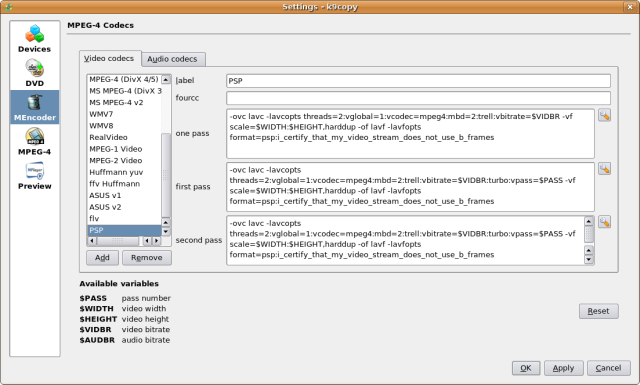Select Huffmann yuv in the codec list
This screenshot has width=640, height=385.
(124, 172)
